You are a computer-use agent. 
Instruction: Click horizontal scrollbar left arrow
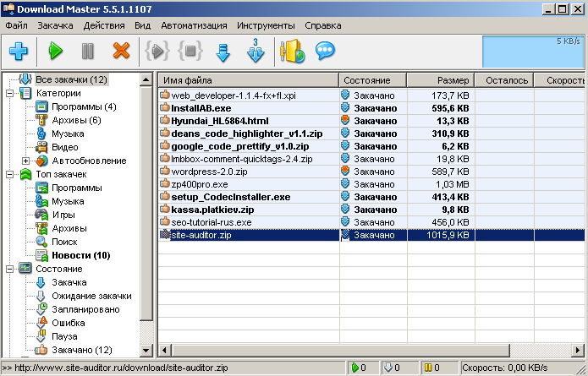coord(164,351)
